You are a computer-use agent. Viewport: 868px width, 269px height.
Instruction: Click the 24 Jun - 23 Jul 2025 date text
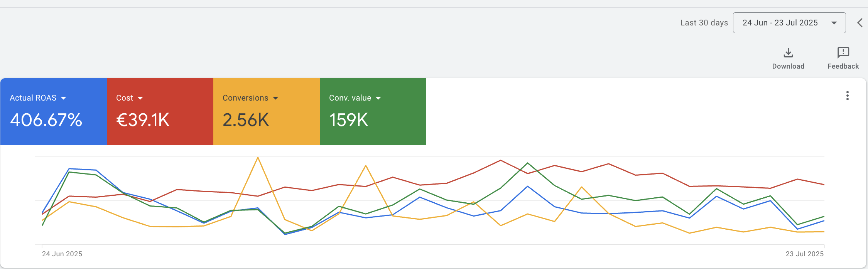point(780,23)
